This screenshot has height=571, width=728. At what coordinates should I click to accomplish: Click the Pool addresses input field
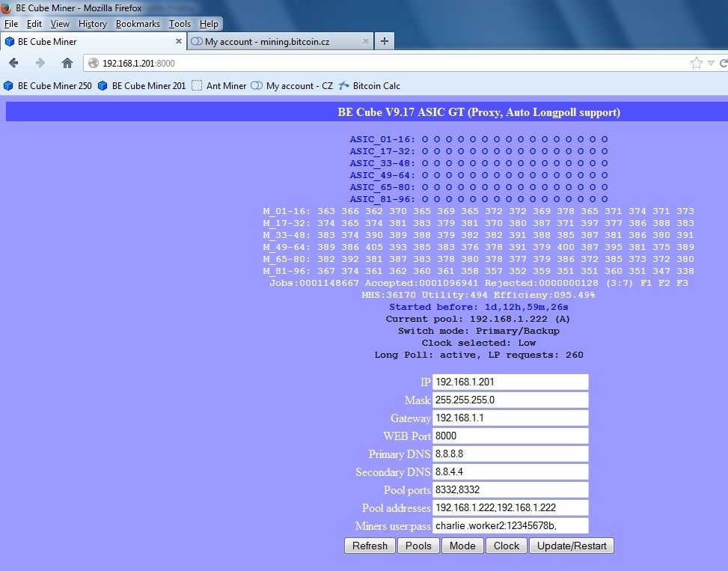tap(510, 507)
